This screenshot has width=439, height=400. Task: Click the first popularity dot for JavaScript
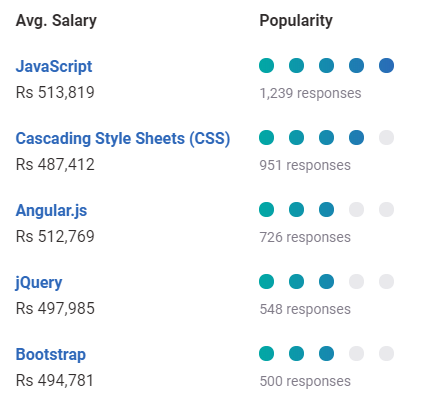point(266,65)
